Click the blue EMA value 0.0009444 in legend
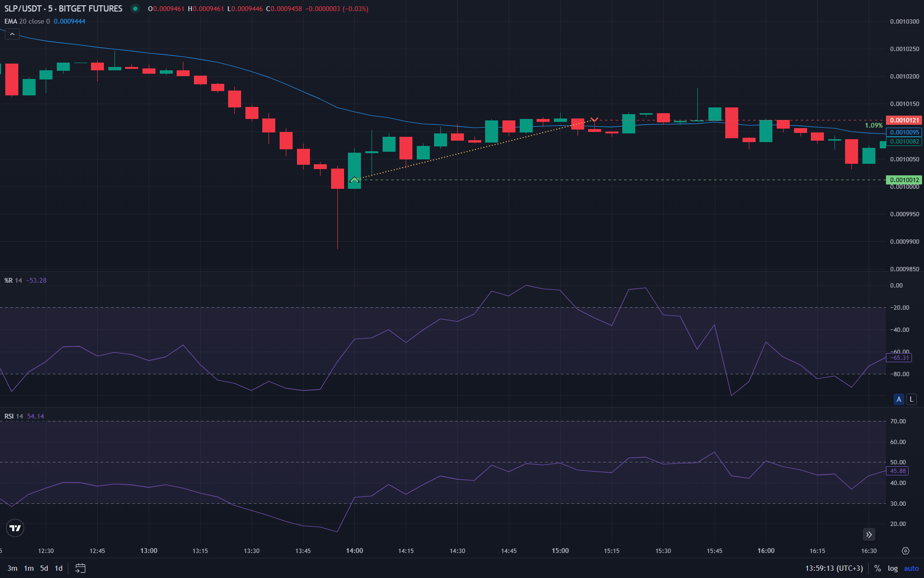924x578 pixels. point(70,21)
